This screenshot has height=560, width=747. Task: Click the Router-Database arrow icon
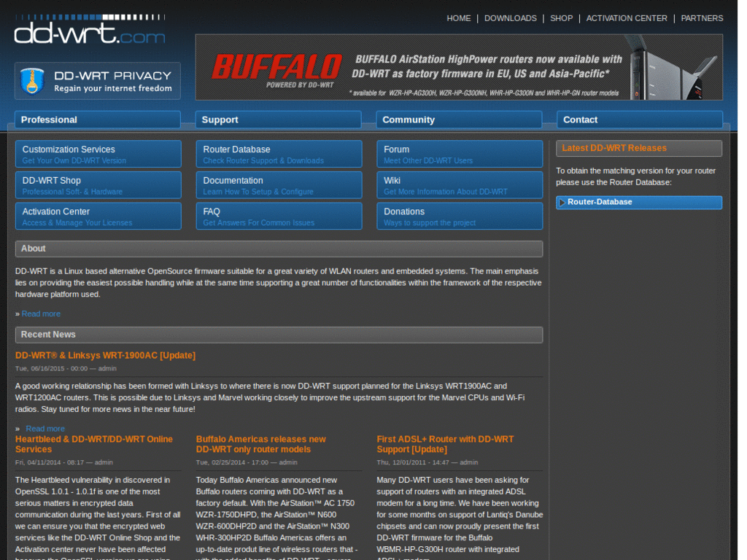(x=562, y=203)
